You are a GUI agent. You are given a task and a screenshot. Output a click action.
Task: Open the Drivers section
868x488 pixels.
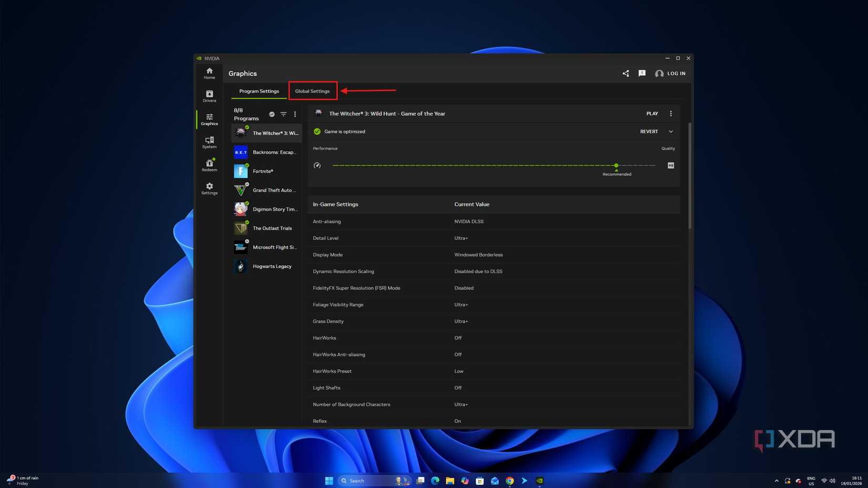coord(209,97)
